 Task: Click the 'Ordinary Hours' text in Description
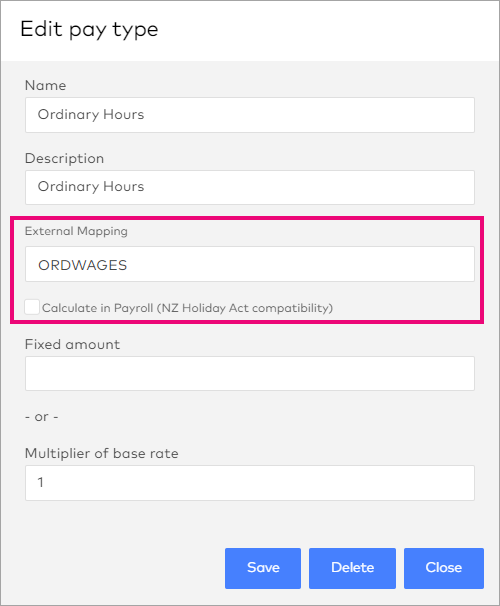[x=91, y=187]
